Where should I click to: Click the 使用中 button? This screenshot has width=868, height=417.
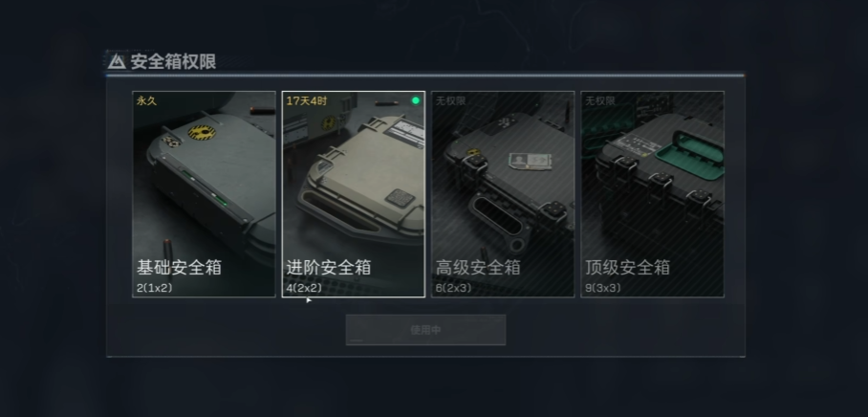(425, 330)
